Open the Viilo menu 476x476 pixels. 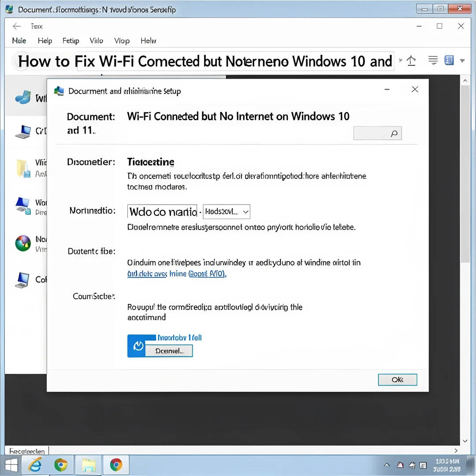(x=96, y=41)
